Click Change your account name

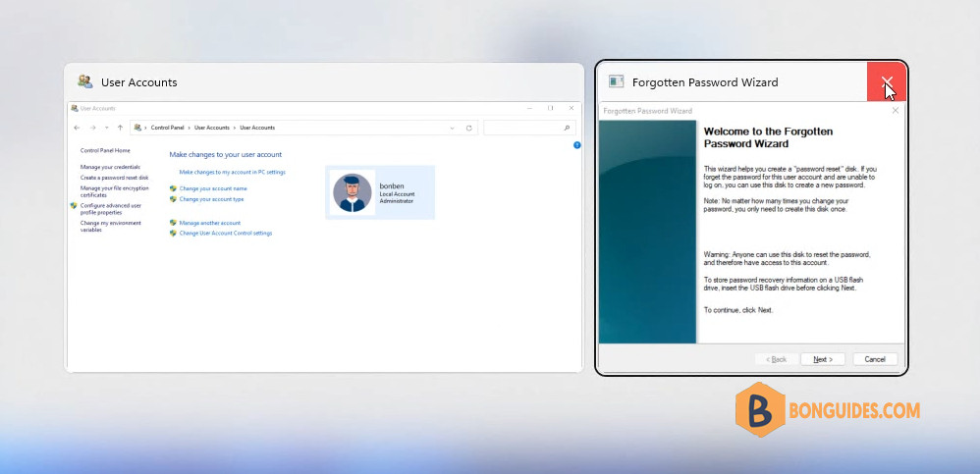[x=213, y=188]
